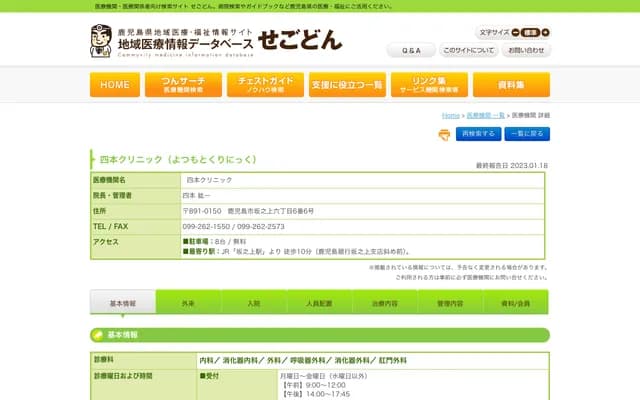This screenshot has width=640, height=400.
Task: Click the orange print icon
Action: click(x=444, y=134)
